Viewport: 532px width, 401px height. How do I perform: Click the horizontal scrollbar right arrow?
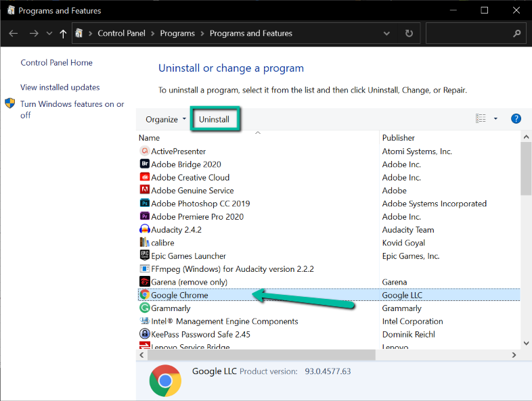[514, 354]
